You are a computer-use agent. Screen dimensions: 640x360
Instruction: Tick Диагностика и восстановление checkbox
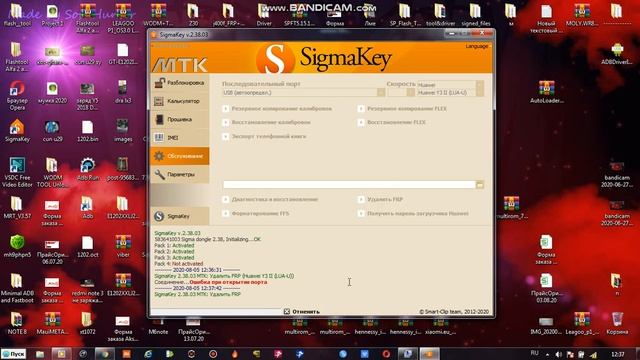[x=225, y=199]
